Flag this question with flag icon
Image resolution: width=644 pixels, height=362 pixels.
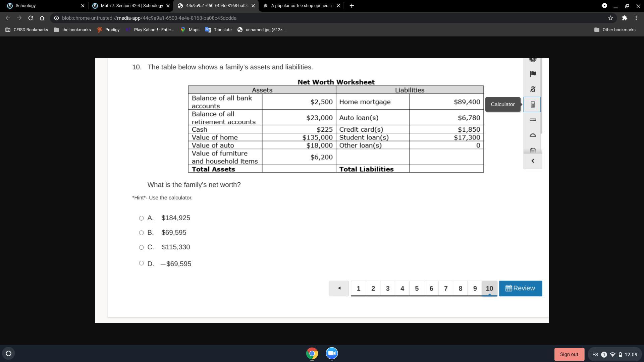point(533,74)
